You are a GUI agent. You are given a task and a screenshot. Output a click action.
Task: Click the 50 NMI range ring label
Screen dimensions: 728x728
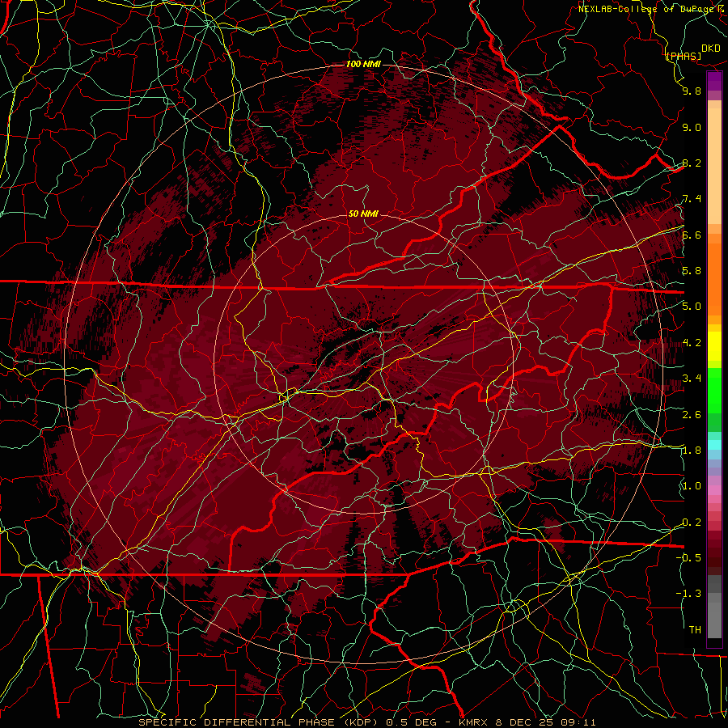(363, 214)
